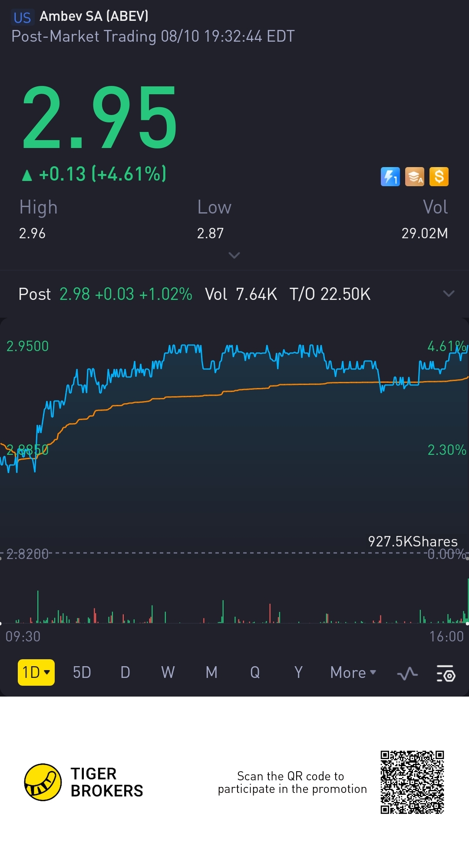Tap the yellow dollar sign badge icon
Screen dimensions: 469x868
pos(439,177)
